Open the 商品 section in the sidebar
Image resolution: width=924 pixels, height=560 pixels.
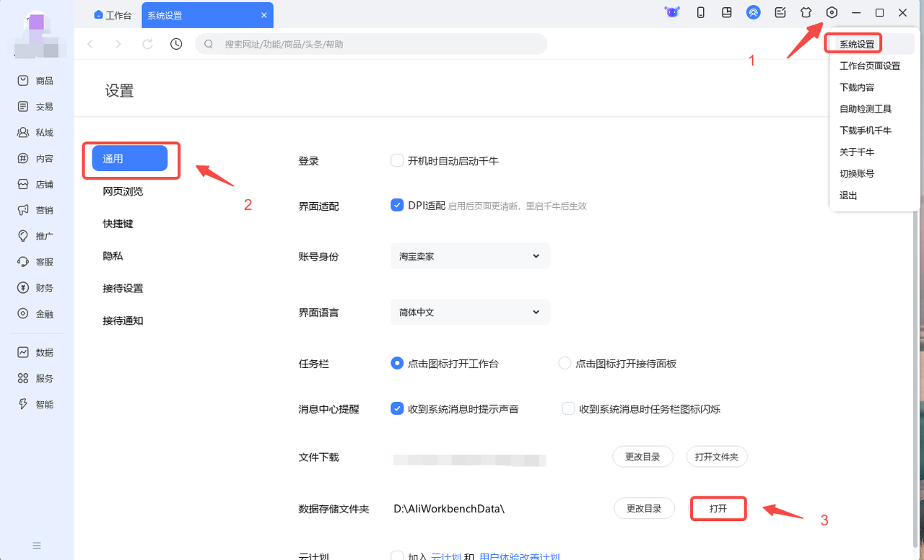36,81
